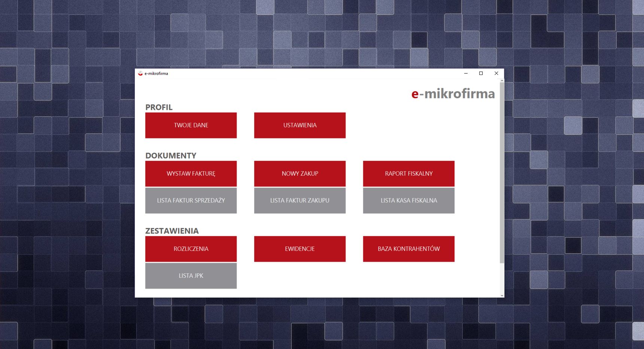The width and height of the screenshot is (644, 349).
Task: Click the ZESTAWIENIA section heading
Action: [172, 231]
